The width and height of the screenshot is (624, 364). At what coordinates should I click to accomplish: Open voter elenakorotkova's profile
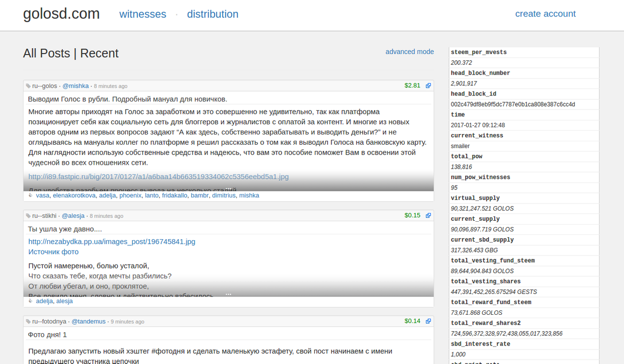74,195
